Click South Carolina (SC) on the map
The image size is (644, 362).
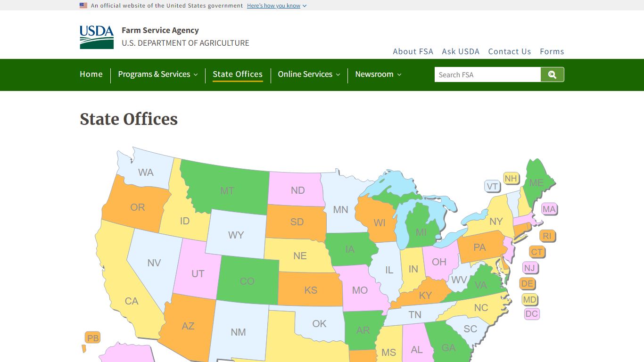click(x=470, y=329)
